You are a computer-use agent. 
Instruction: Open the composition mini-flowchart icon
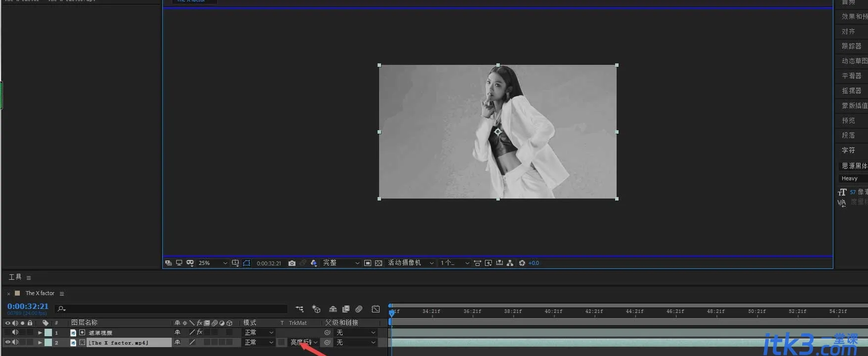(x=300, y=309)
